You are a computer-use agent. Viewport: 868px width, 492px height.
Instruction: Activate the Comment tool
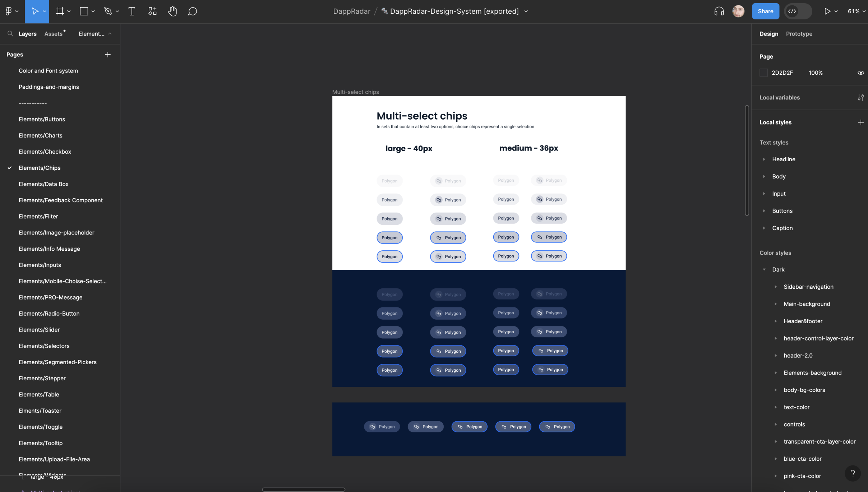[x=193, y=11]
